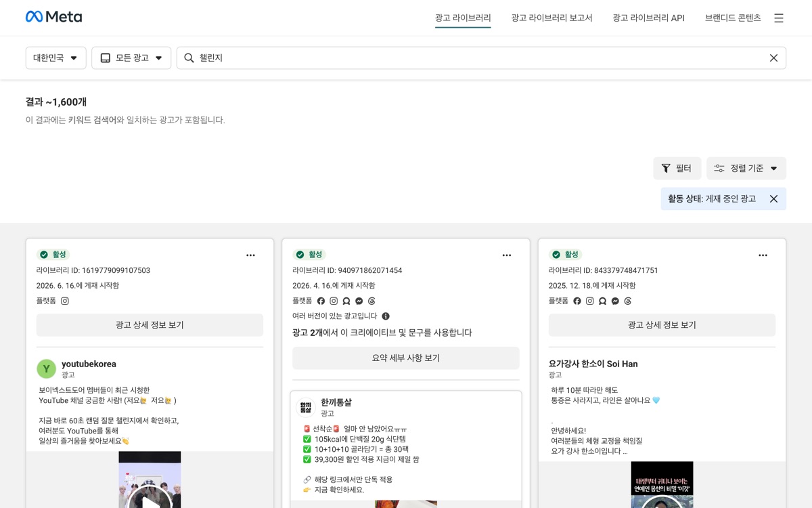Expand the 대한민국 country dropdown
This screenshot has width=812, height=508.
55,58
